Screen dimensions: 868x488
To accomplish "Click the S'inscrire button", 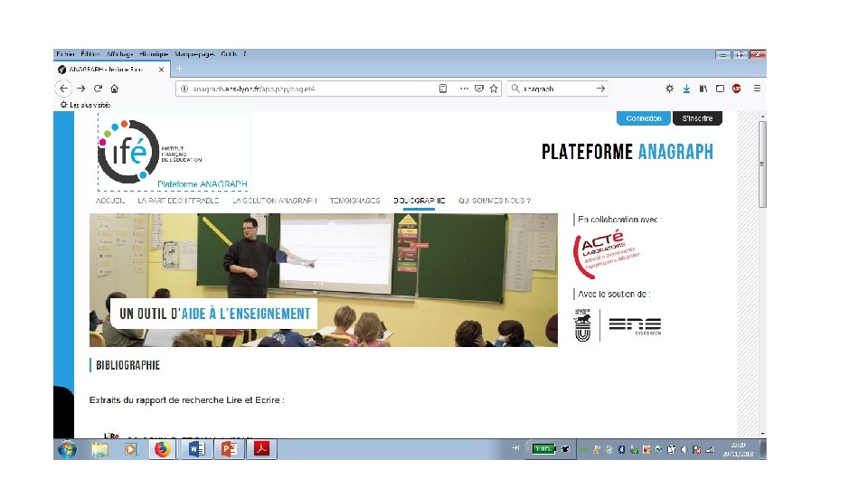I will pyautogui.click(x=697, y=118).
